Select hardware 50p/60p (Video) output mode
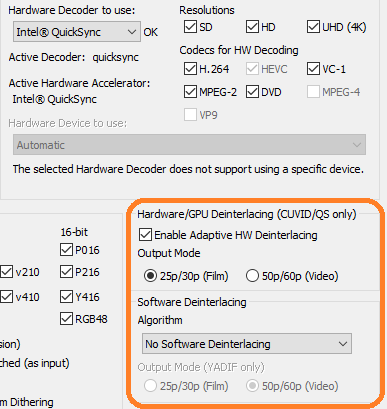Image resolution: width=387 pixels, height=409 pixels. coord(252,276)
